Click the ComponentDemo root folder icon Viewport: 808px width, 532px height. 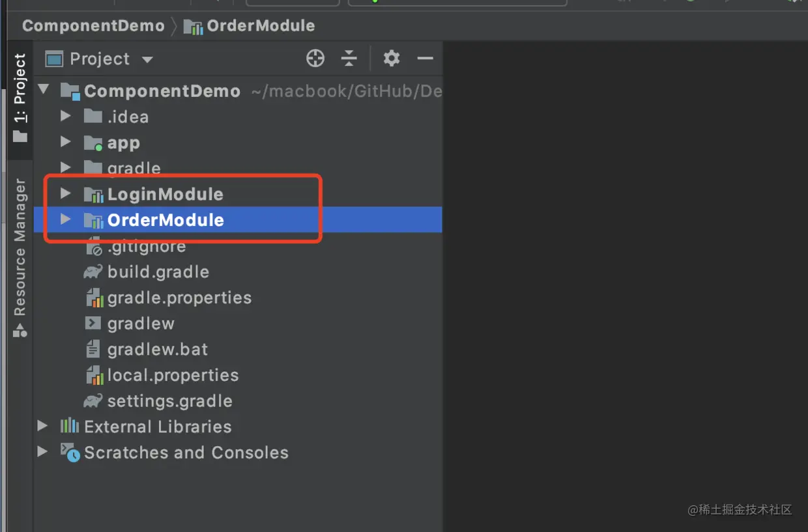70,91
